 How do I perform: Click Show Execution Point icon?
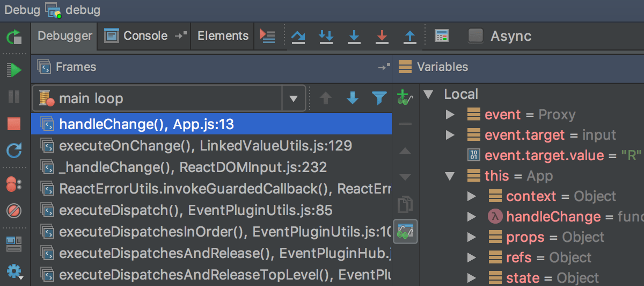[x=267, y=36]
